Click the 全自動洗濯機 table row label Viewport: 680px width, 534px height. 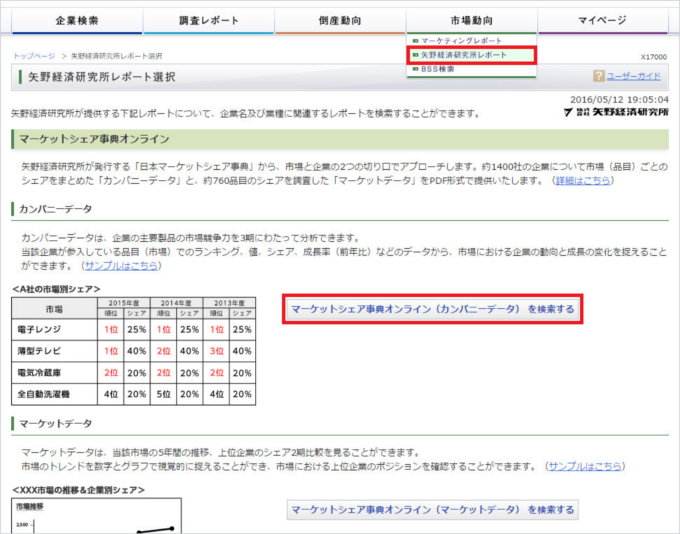tap(43, 394)
